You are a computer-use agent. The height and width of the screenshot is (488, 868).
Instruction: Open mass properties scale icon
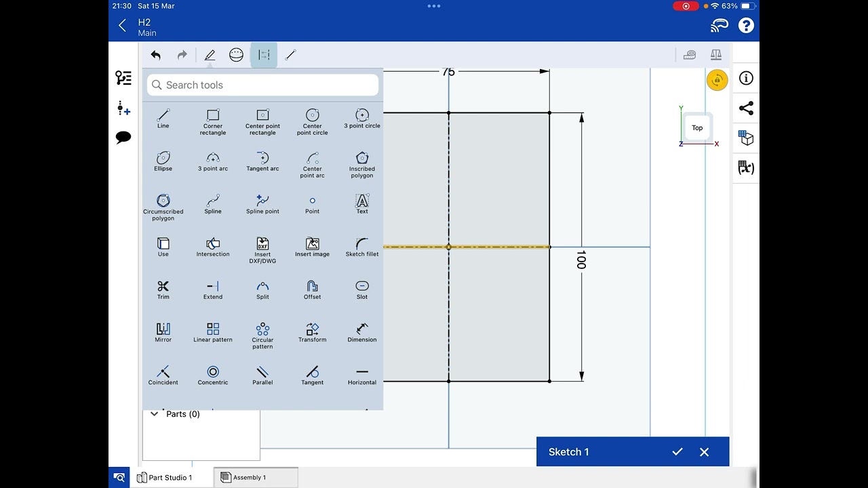click(x=716, y=55)
